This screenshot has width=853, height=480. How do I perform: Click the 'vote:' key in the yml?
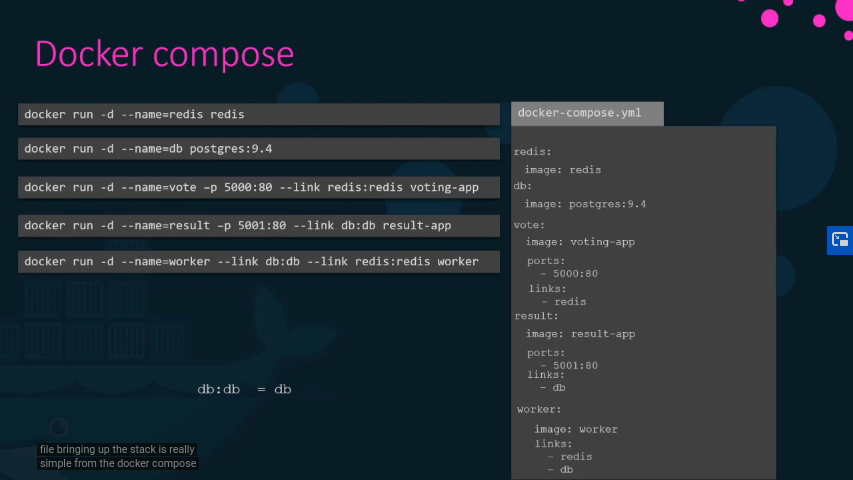click(x=529, y=225)
